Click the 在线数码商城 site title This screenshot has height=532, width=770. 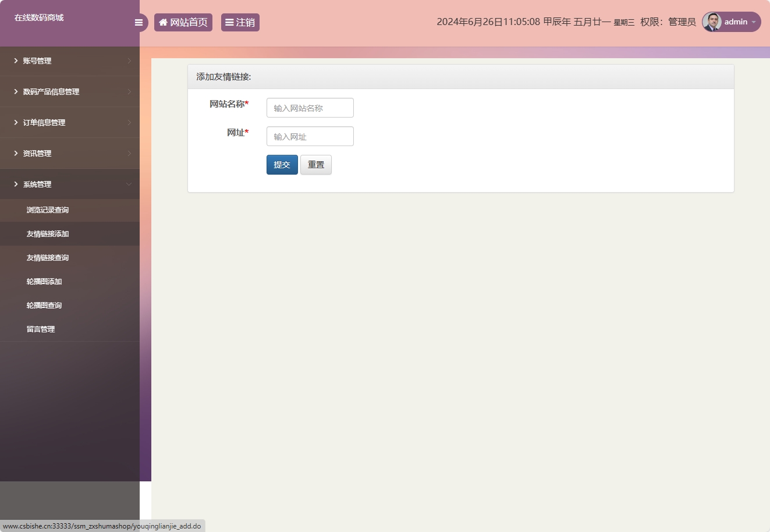click(x=39, y=17)
